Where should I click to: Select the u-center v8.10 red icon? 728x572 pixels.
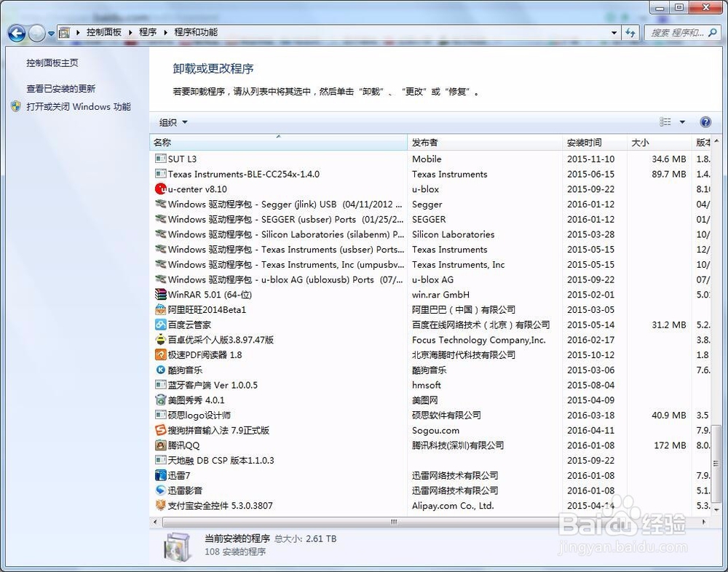(x=160, y=189)
